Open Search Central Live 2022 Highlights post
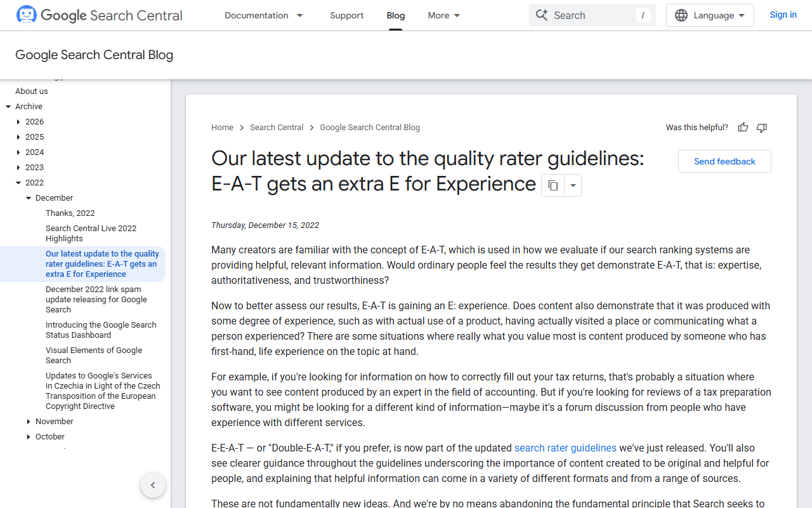Image resolution: width=812 pixels, height=508 pixels. coord(91,234)
